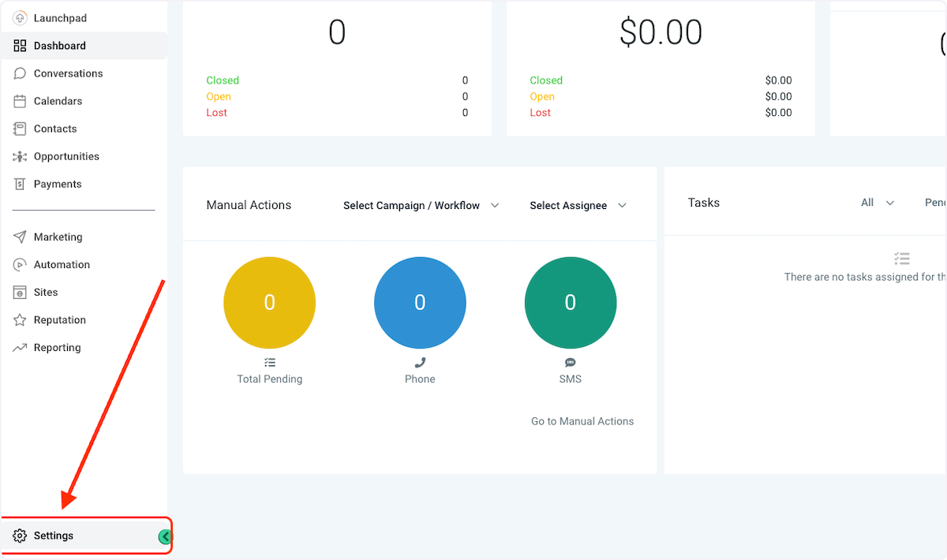Open Automation from the sidebar menu

62,264
